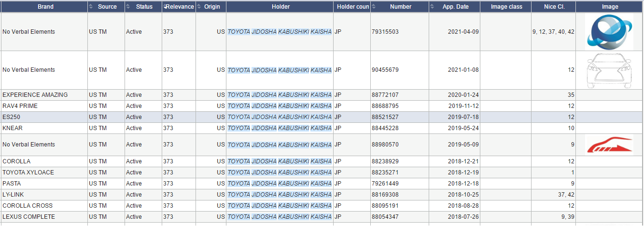Click Nice class 35 in EXPERIENCE AMAZING row
The height and width of the screenshot is (226, 644).
click(571, 95)
